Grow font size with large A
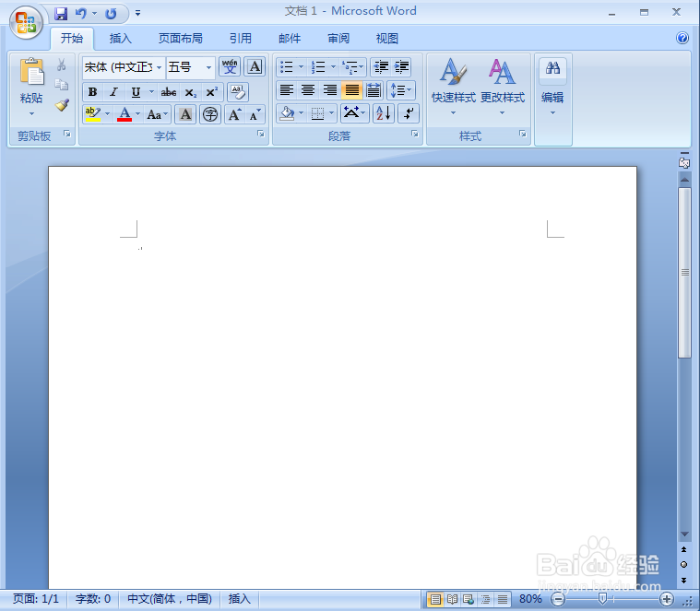This screenshot has width=700, height=611. click(x=234, y=114)
